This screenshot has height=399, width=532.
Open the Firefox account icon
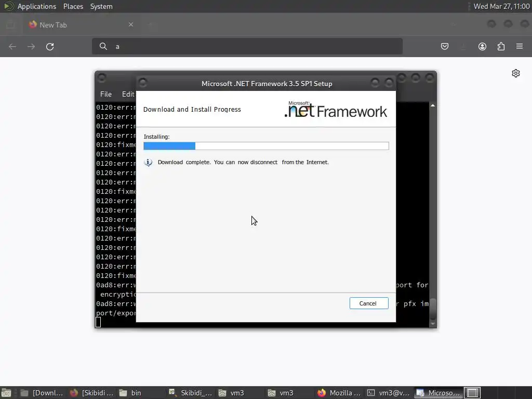482,46
